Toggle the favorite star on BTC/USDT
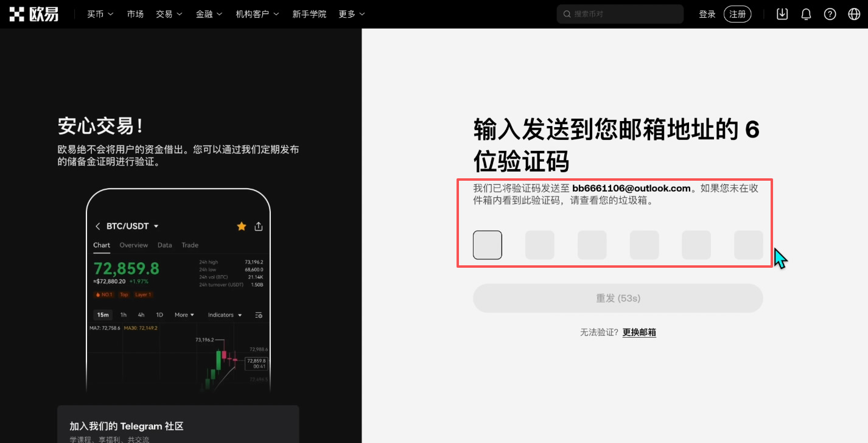This screenshot has height=443, width=868. [x=241, y=226]
